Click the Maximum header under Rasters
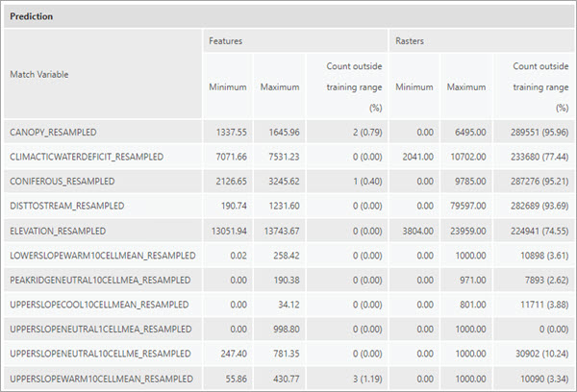 tap(466, 87)
